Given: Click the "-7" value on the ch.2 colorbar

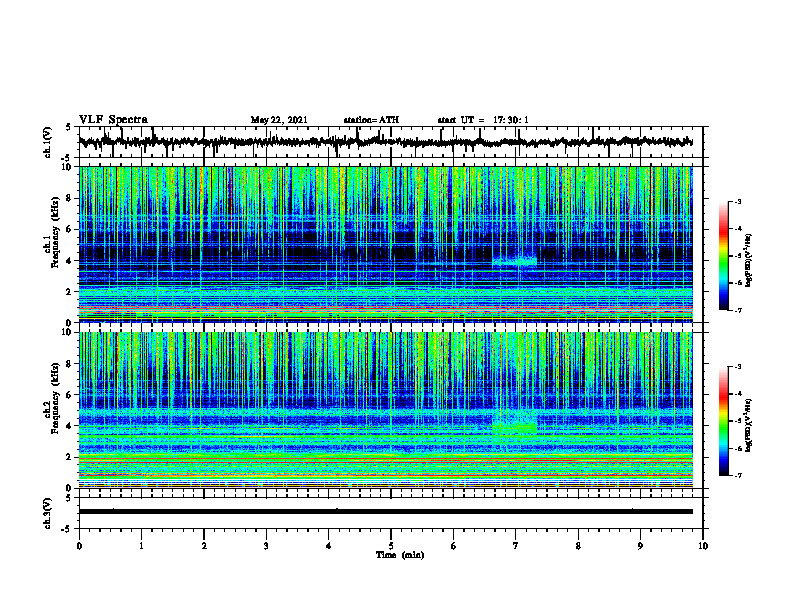Looking at the screenshot, I should pos(738,475).
